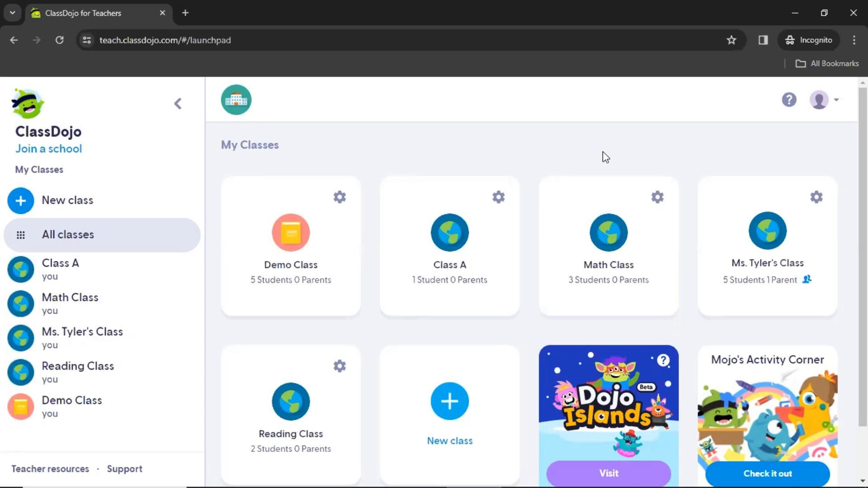Click Ms. Tyler's Class globe avatar in sidebar

click(x=20, y=338)
